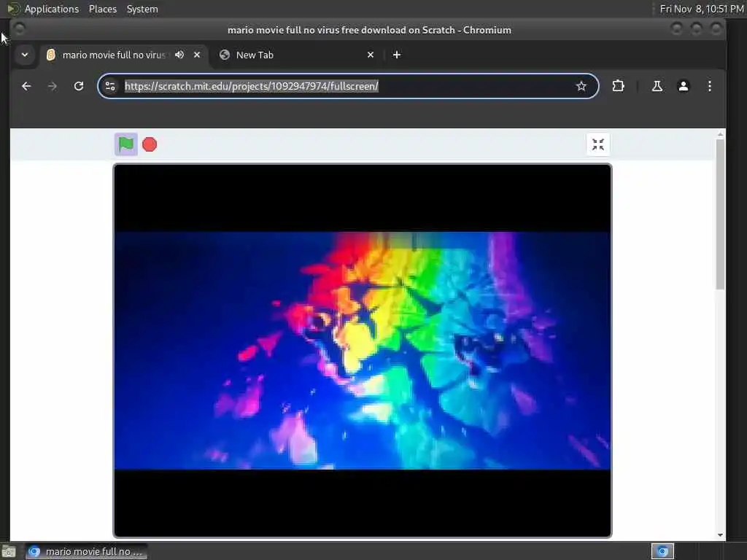Image resolution: width=747 pixels, height=560 pixels.
Task: Bookmark this page with the star icon
Action: (x=581, y=86)
